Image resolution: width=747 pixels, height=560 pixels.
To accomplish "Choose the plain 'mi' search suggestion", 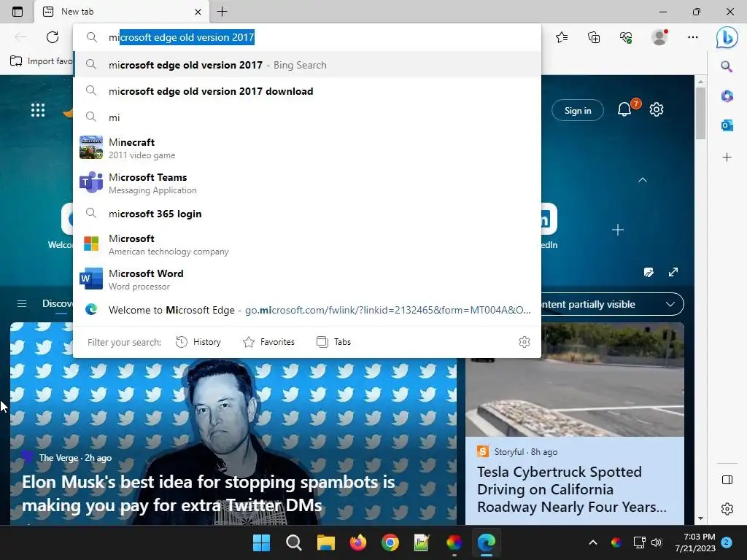I will (307, 117).
